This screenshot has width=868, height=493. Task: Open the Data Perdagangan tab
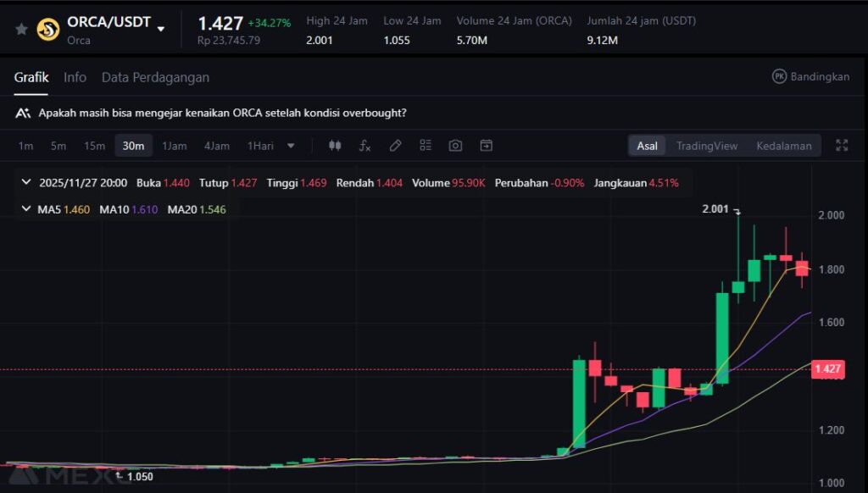pos(155,77)
